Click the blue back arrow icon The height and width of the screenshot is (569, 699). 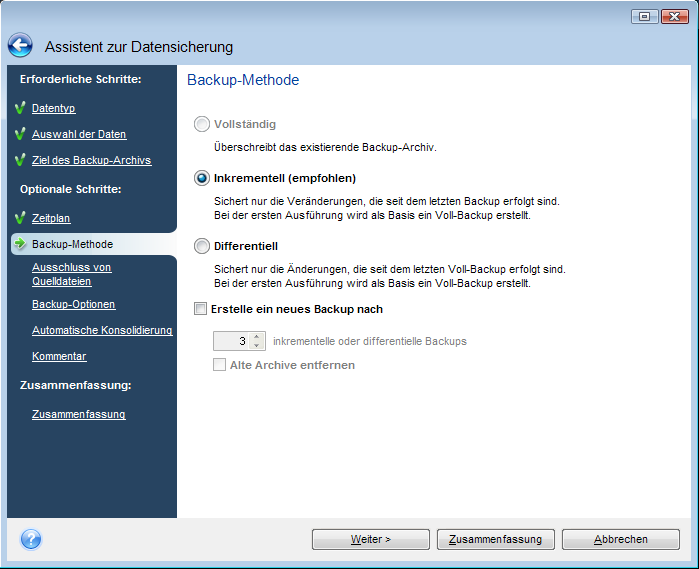coord(21,46)
